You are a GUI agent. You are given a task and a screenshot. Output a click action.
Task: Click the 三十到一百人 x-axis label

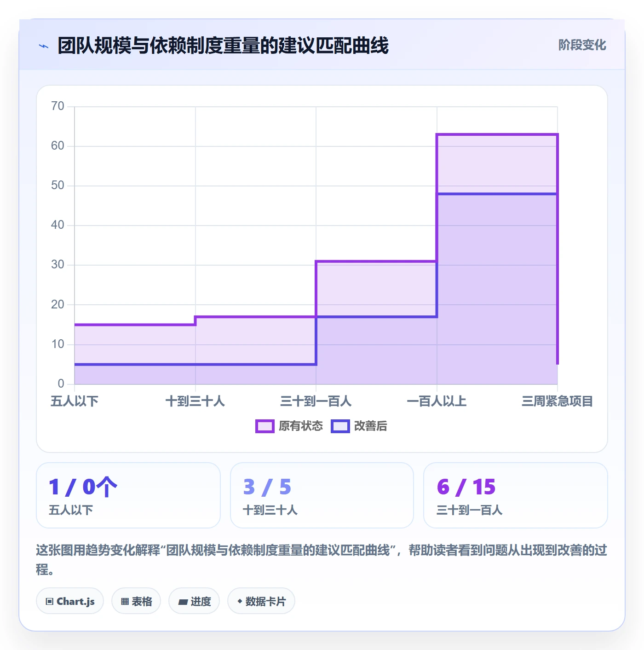tap(316, 401)
